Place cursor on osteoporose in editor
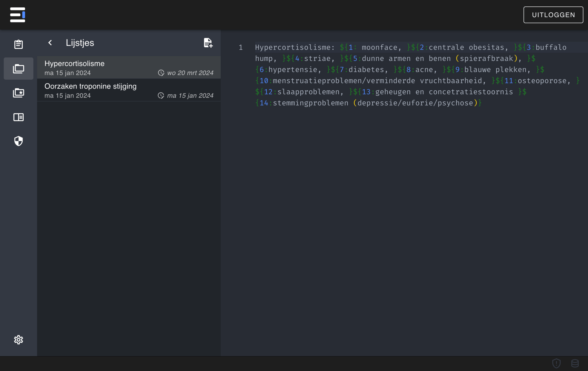Screen dimensions: 588x371 [x=542, y=81]
